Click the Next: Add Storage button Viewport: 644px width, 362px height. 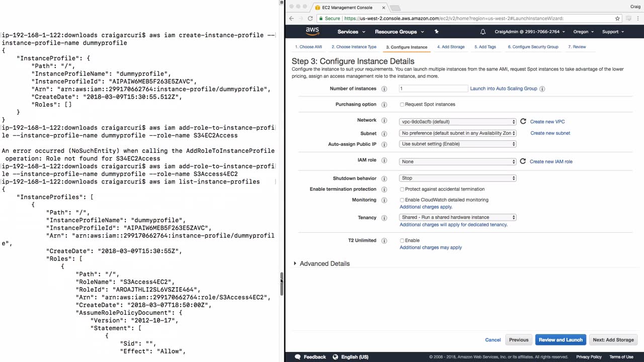(613, 340)
